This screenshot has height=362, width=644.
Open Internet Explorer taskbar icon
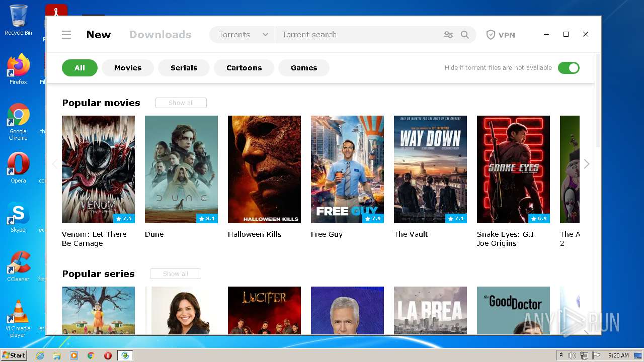coord(40,355)
